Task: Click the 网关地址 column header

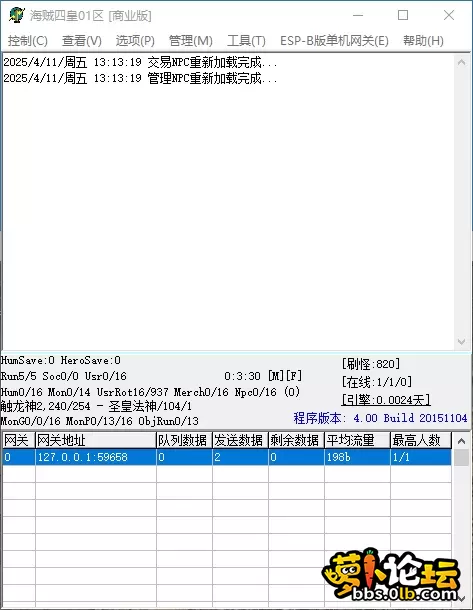Action: [96, 440]
